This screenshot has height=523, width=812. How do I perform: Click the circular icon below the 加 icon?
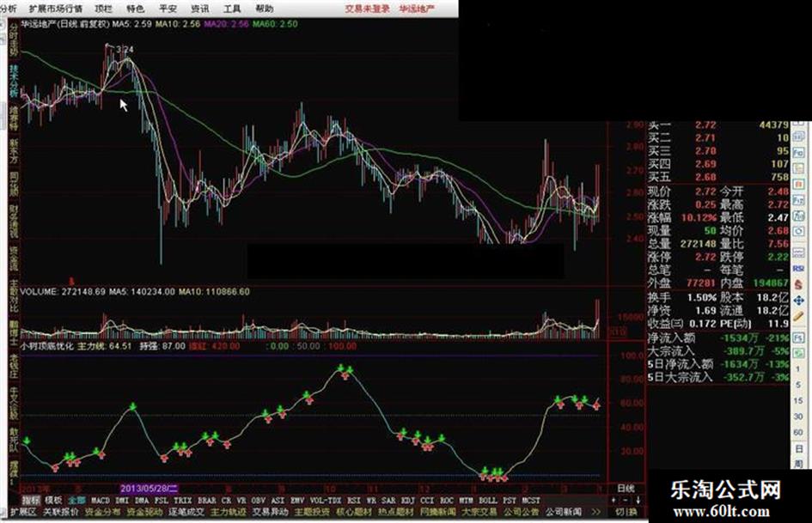click(x=798, y=231)
